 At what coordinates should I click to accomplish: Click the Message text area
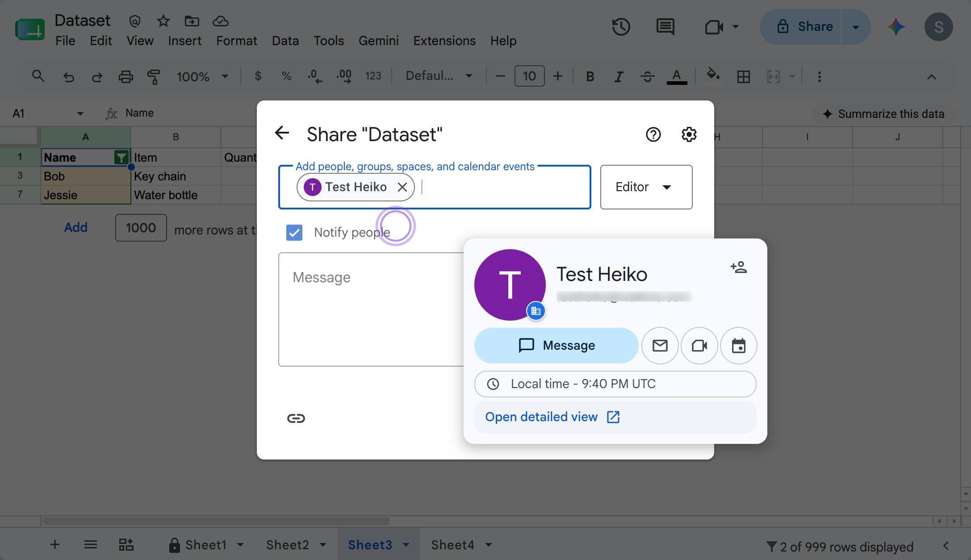coord(371,309)
